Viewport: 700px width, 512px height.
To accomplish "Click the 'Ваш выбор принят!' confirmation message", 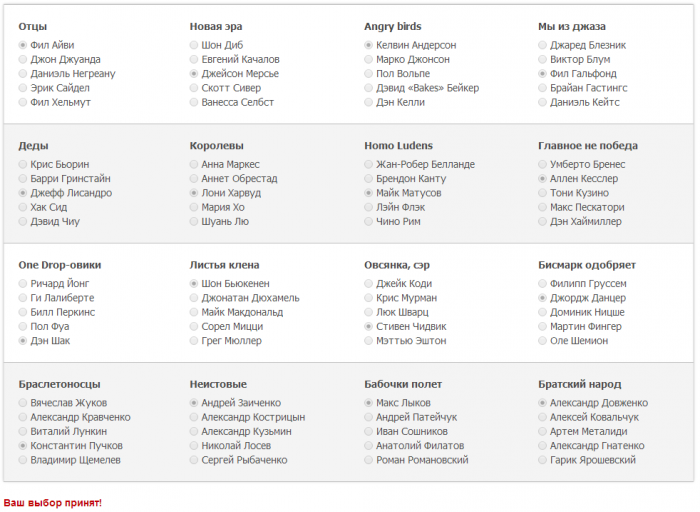I will coord(52,502).
